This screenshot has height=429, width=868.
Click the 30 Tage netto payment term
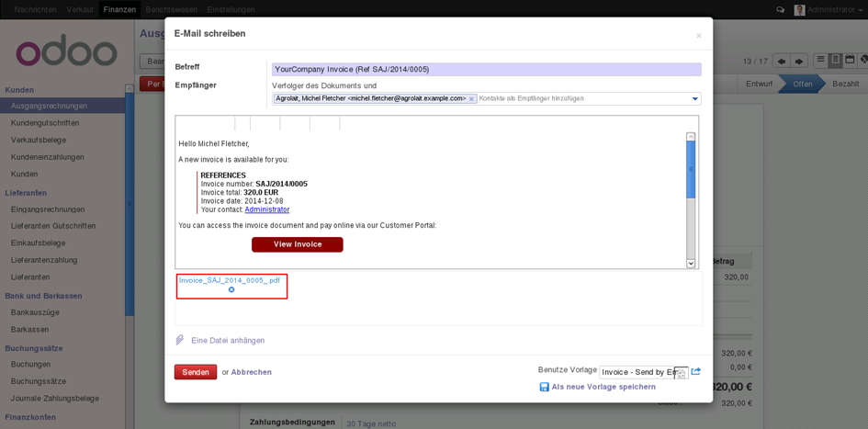371,424
